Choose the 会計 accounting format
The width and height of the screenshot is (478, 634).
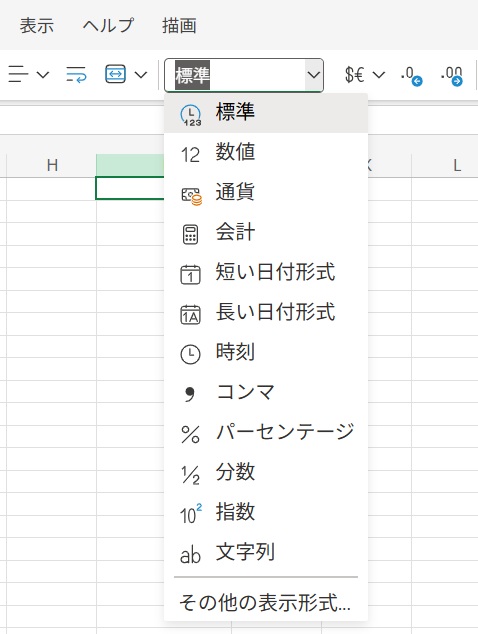pos(266,233)
